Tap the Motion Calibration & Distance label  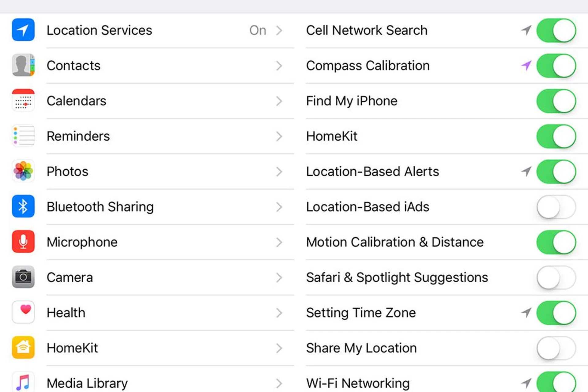point(395,242)
